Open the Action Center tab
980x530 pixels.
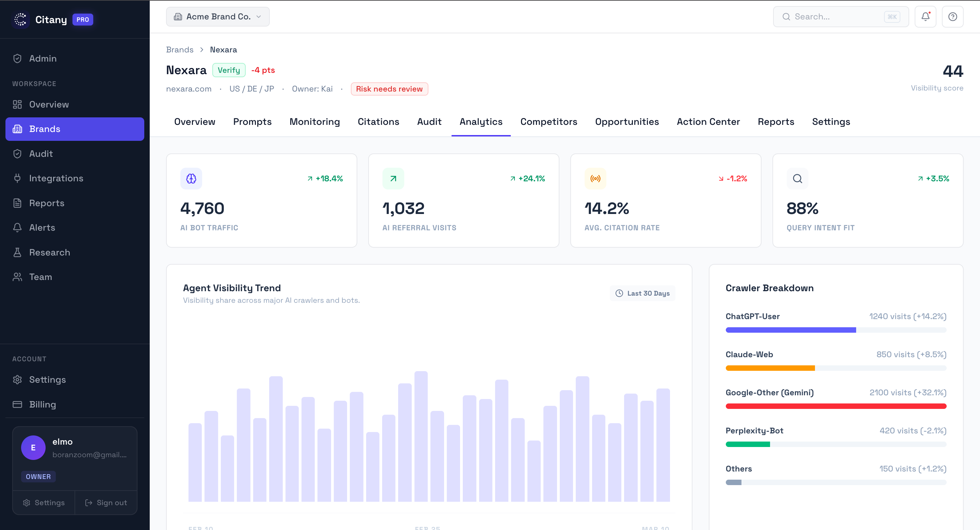[x=708, y=122]
